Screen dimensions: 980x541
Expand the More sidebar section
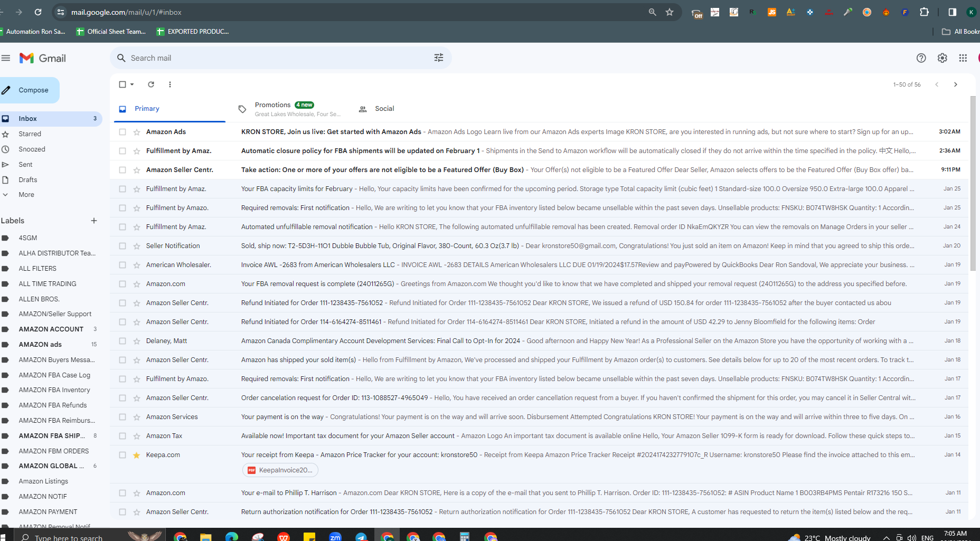(26, 195)
